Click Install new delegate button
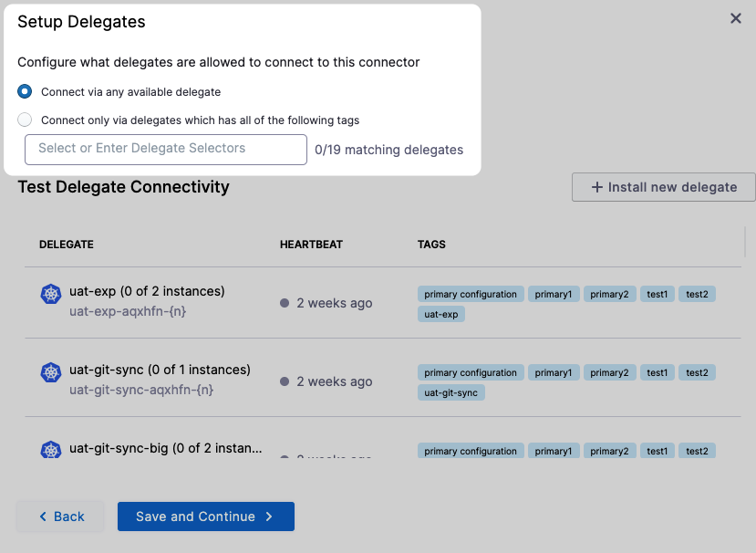756x553 pixels. click(663, 187)
